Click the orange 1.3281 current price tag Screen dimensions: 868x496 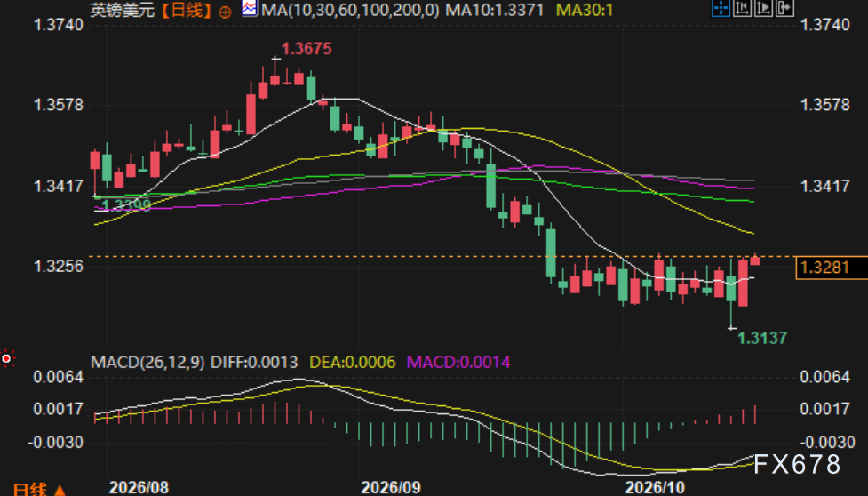click(x=832, y=268)
